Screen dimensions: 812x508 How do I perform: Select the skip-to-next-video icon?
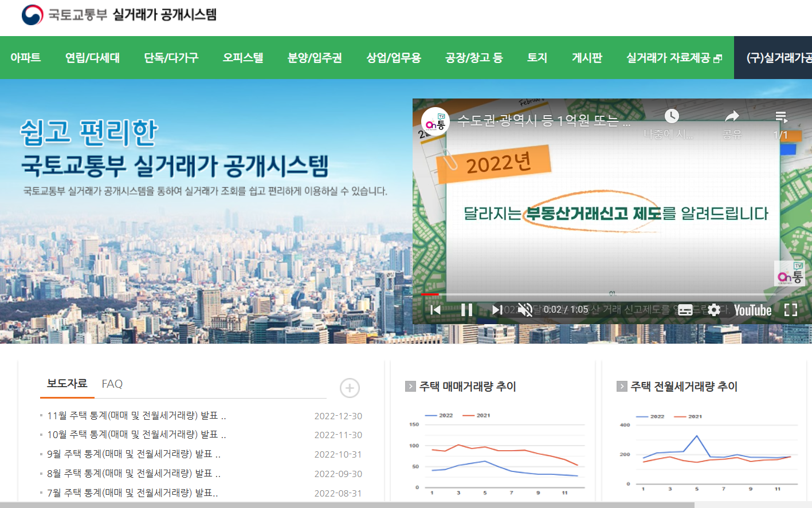tap(496, 309)
